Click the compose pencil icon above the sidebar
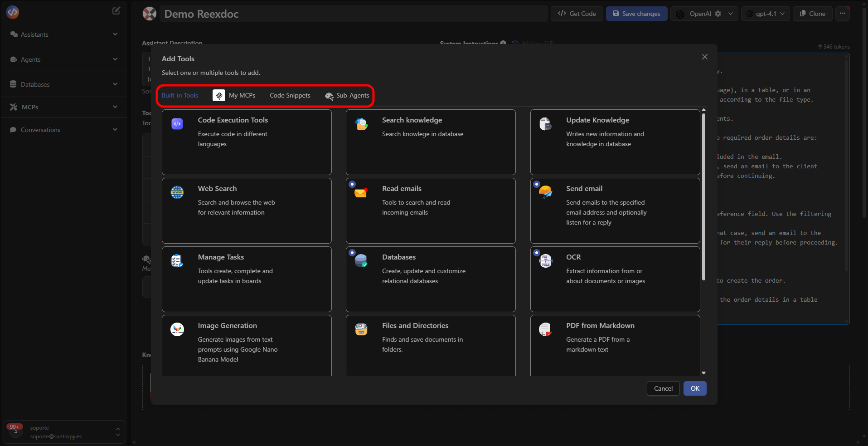 pos(116,10)
